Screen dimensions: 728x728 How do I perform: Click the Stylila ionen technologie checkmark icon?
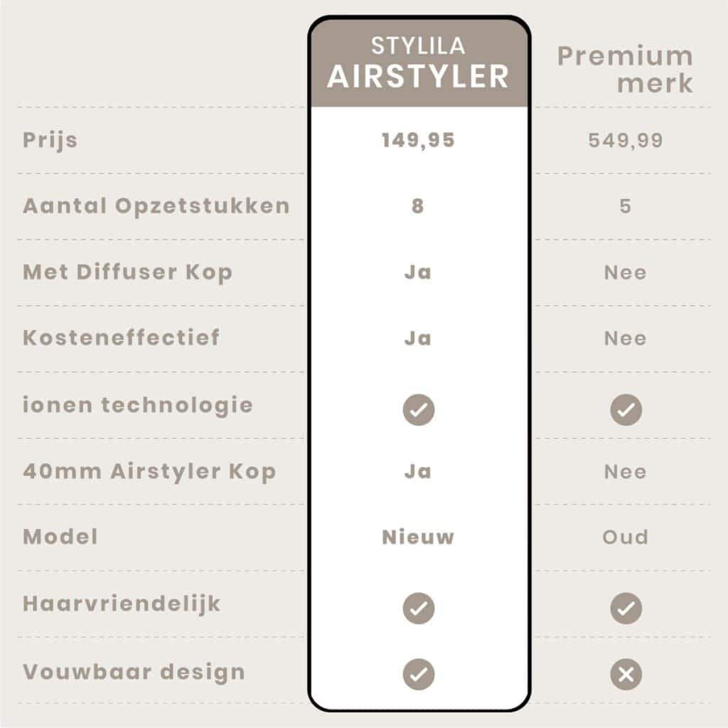(418, 410)
